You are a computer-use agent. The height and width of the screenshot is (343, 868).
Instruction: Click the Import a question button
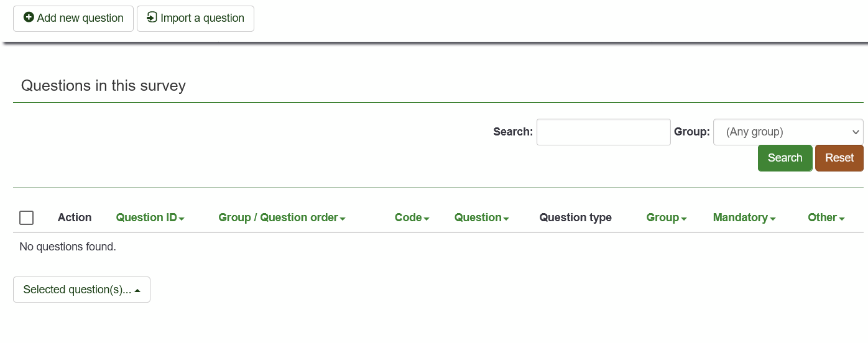[195, 18]
